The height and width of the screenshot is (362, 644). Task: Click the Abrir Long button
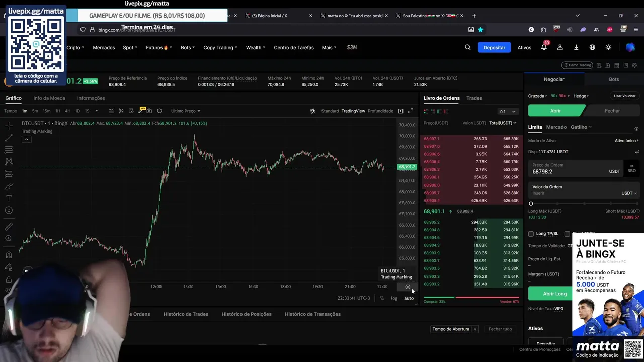(x=555, y=294)
